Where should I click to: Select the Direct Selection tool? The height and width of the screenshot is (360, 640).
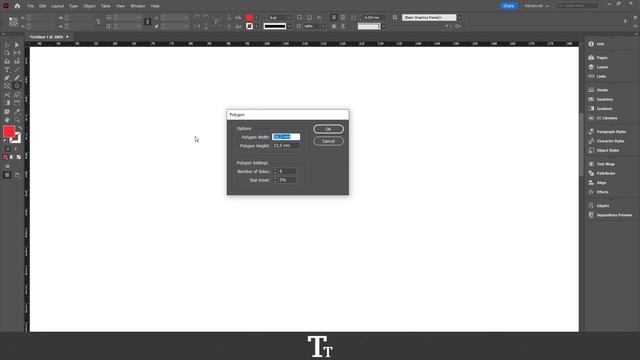tap(17, 44)
